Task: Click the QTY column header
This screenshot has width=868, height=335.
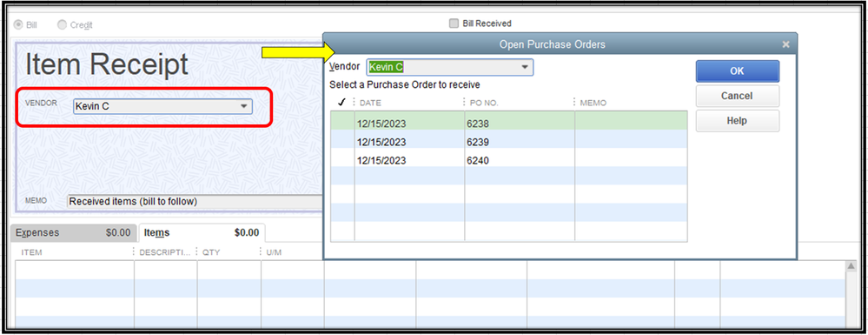Action: (x=211, y=252)
